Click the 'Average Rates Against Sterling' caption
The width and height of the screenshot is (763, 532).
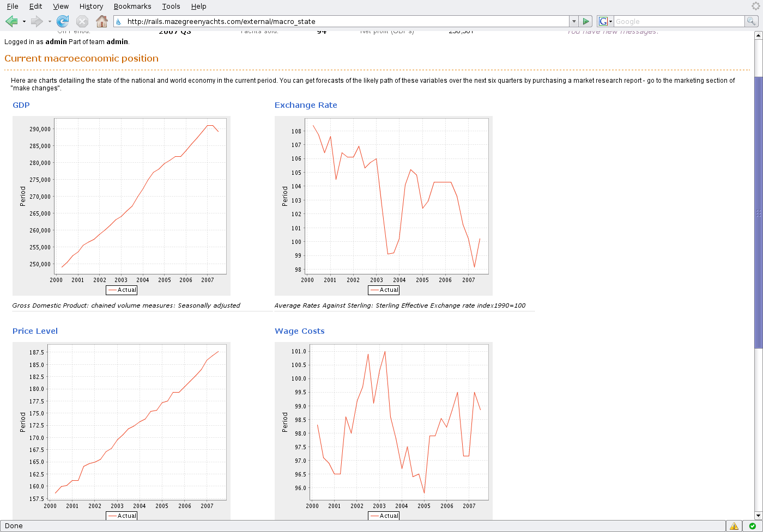coord(400,305)
